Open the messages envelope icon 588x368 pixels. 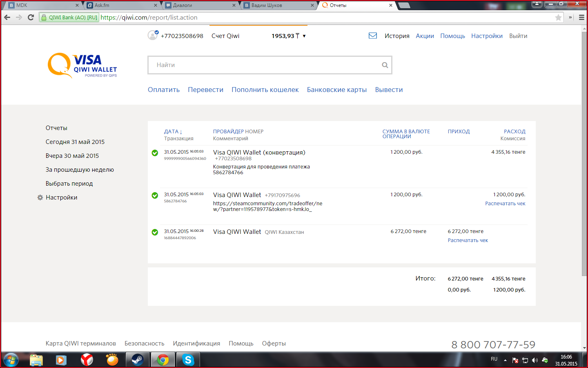[x=373, y=36]
